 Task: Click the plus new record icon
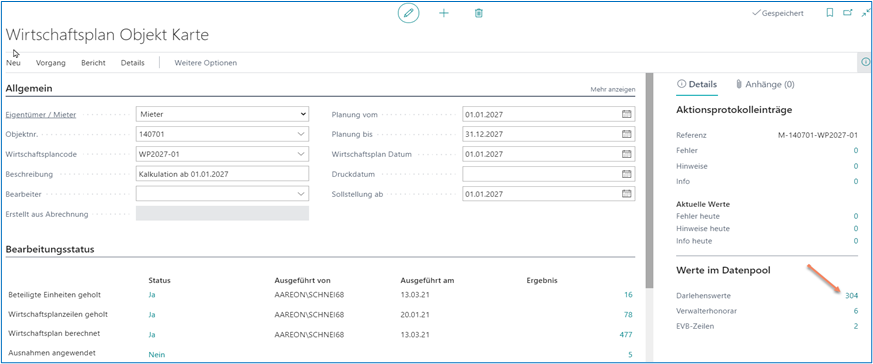click(444, 13)
